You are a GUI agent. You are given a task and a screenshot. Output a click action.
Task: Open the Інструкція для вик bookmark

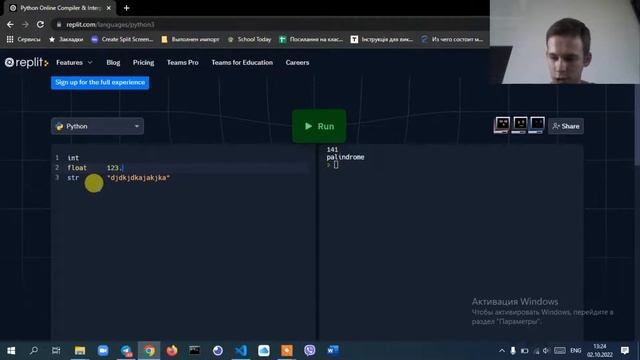click(382, 39)
